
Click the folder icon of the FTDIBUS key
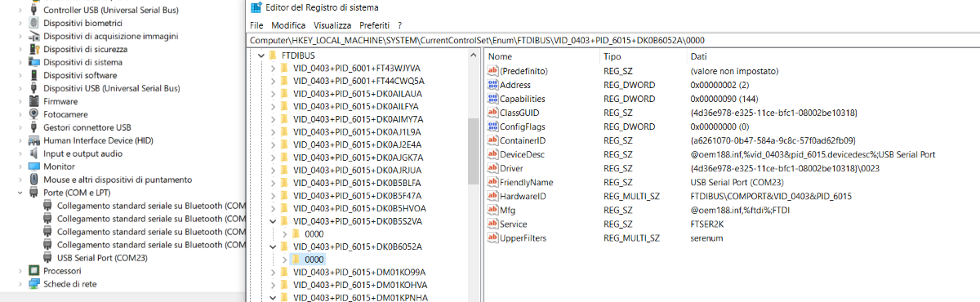[273, 56]
